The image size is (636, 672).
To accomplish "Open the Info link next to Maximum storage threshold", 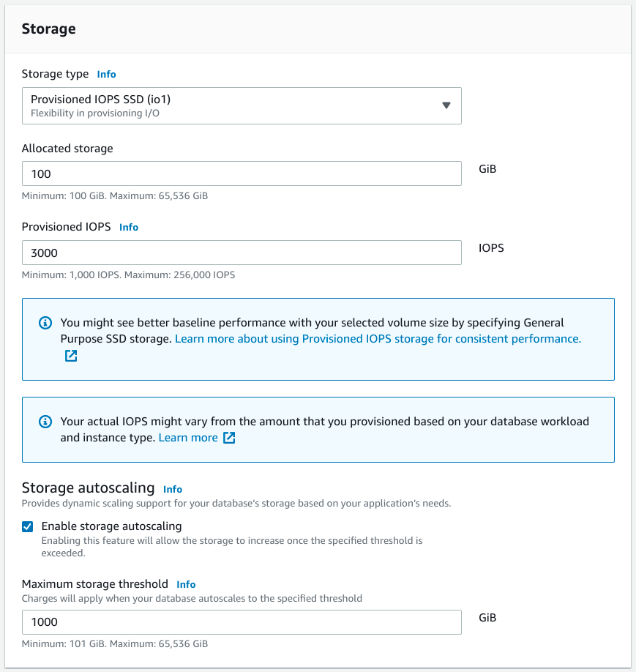I will [186, 585].
